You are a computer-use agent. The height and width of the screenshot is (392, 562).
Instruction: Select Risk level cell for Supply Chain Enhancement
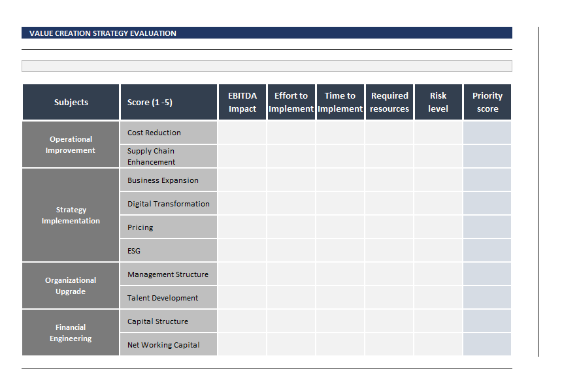[x=438, y=156]
